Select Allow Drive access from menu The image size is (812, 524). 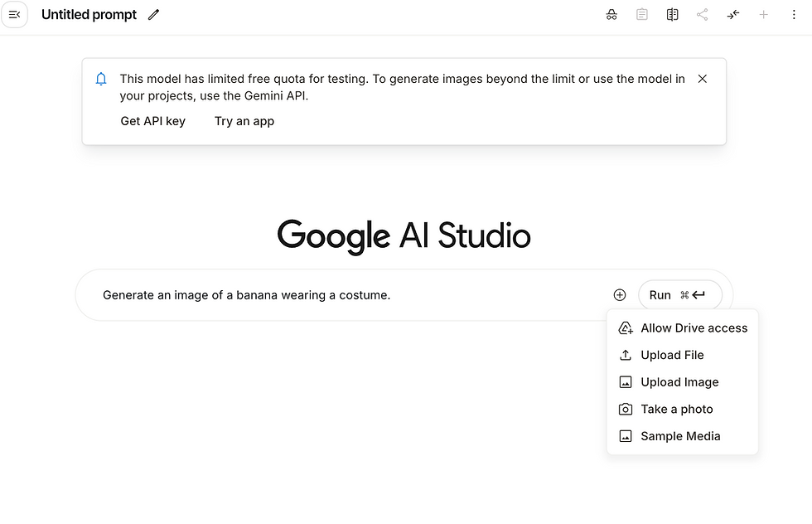pyautogui.click(x=683, y=328)
